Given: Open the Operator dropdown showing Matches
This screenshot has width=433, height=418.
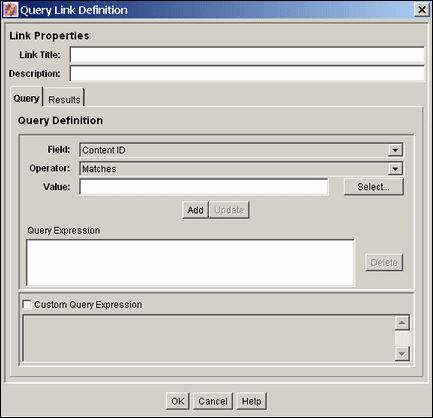Looking at the screenshot, I should [241, 169].
